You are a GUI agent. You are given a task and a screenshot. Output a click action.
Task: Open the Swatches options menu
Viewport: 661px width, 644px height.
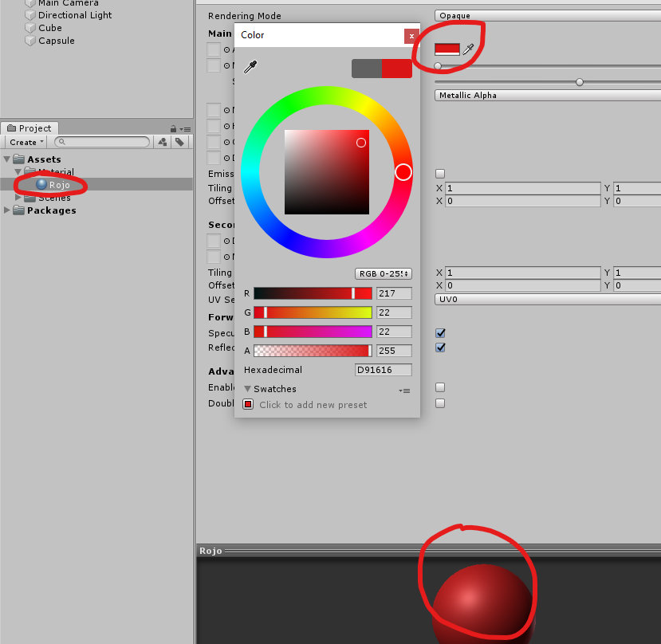pyautogui.click(x=404, y=391)
